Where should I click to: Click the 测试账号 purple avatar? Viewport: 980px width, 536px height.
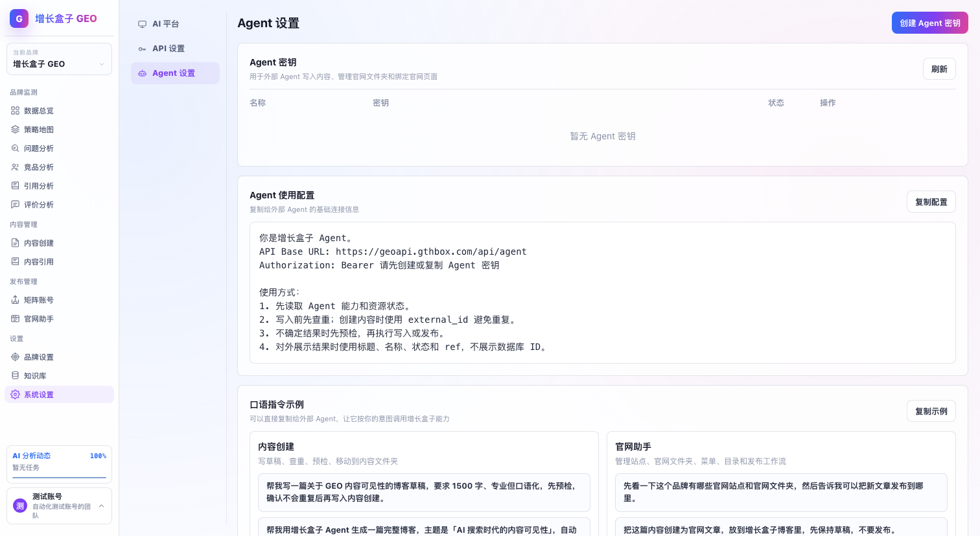tap(20, 506)
